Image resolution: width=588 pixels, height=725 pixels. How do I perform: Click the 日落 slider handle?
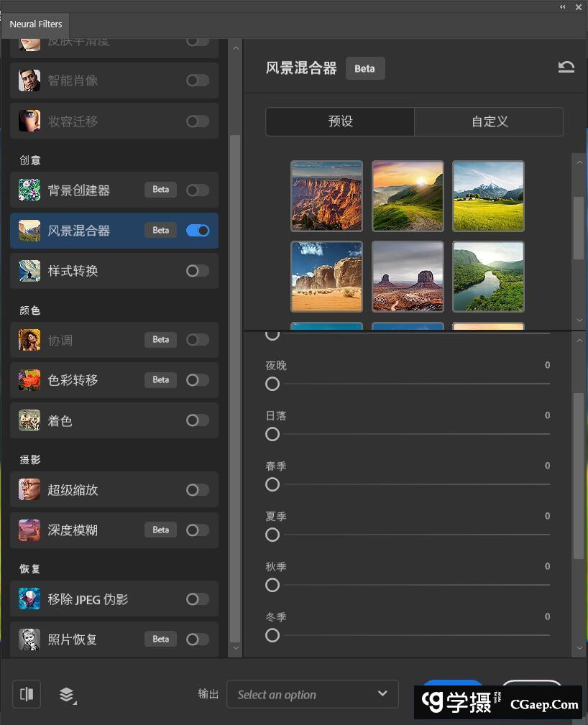pyautogui.click(x=272, y=434)
